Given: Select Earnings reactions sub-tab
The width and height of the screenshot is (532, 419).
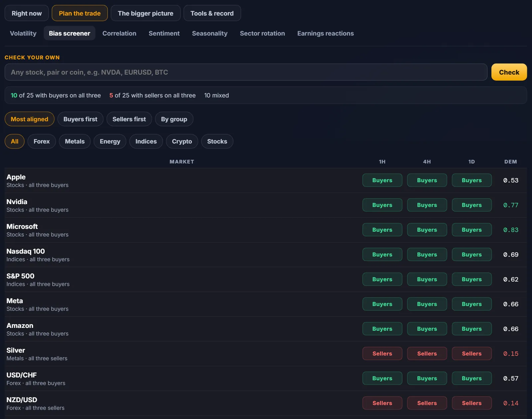Looking at the screenshot, I should point(325,33).
